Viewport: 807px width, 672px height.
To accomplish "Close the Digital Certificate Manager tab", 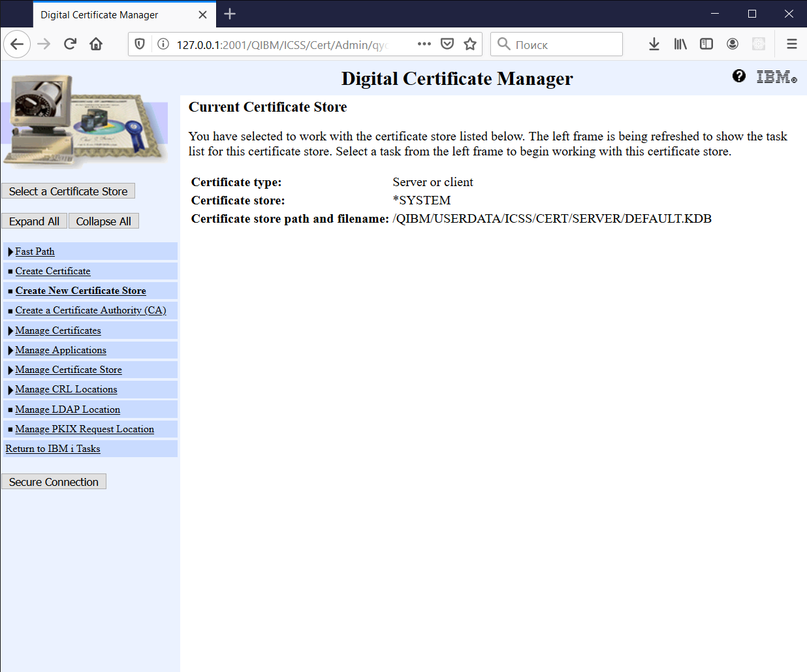I will point(202,14).
